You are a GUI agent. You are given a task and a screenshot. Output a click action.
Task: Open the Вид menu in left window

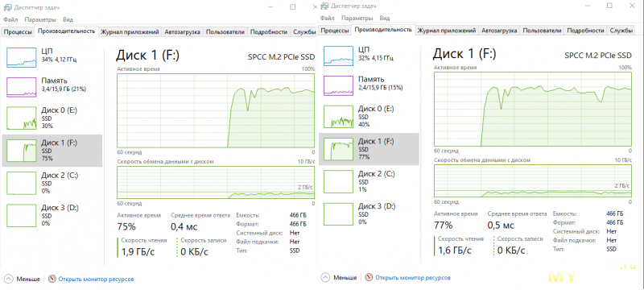tap(68, 19)
